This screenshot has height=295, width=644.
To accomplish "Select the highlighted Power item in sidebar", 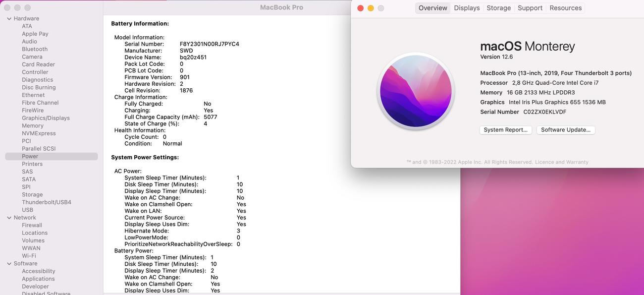I will coord(52,156).
